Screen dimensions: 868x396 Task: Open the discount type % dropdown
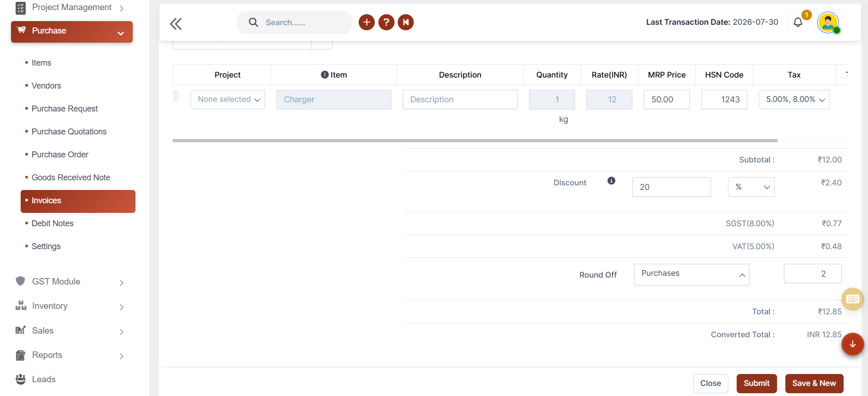tap(751, 187)
